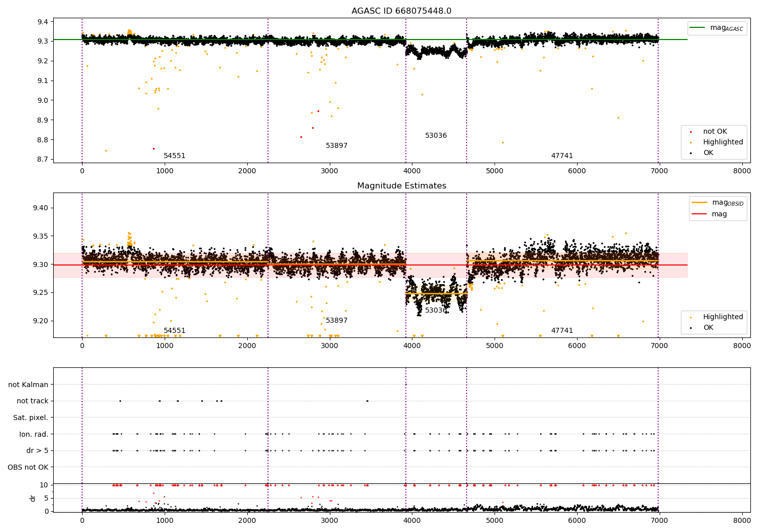760x532 pixels.
Task: Click obsid label 54551 in the top plot
Action: coord(174,156)
